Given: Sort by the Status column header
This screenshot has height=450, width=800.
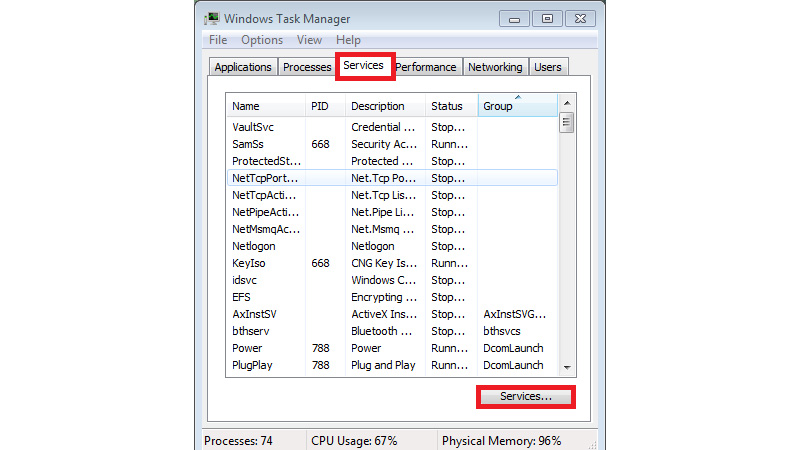Looking at the screenshot, I should (451, 106).
